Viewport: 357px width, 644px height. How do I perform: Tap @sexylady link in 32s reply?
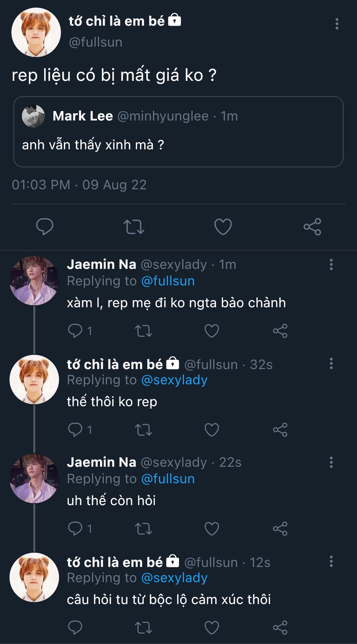coord(174,380)
